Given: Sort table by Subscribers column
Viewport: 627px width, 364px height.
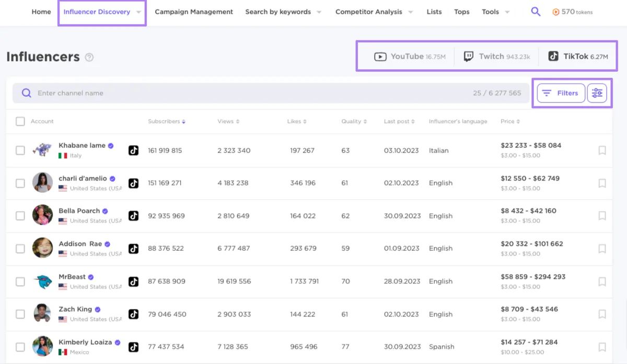Looking at the screenshot, I should 167,121.
